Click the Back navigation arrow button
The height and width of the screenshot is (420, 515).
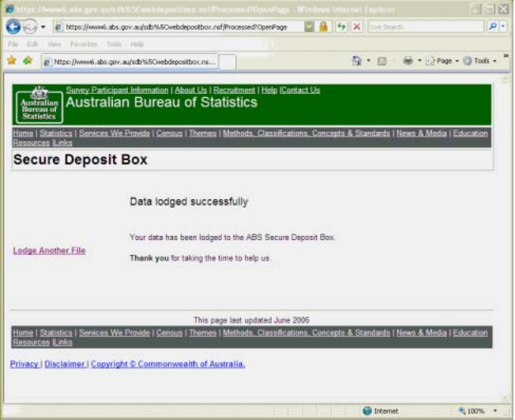click(x=13, y=27)
